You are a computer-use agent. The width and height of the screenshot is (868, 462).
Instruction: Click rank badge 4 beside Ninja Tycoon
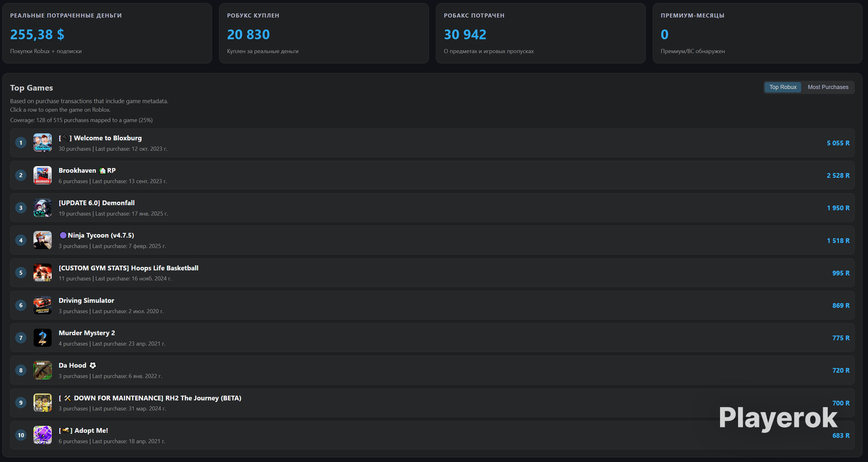click(x=21, y=240)
